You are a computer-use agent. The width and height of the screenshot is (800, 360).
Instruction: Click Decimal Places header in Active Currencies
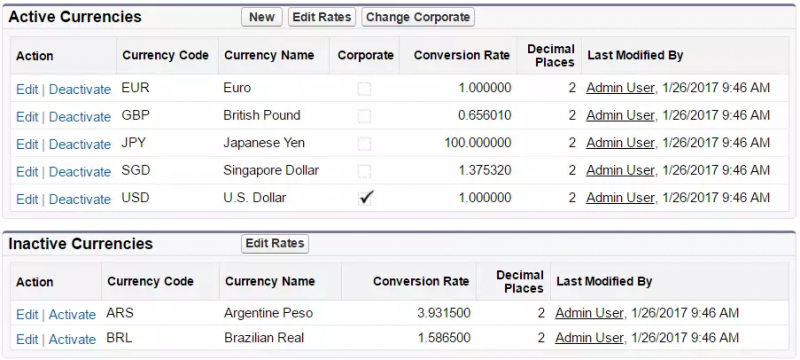551,56
